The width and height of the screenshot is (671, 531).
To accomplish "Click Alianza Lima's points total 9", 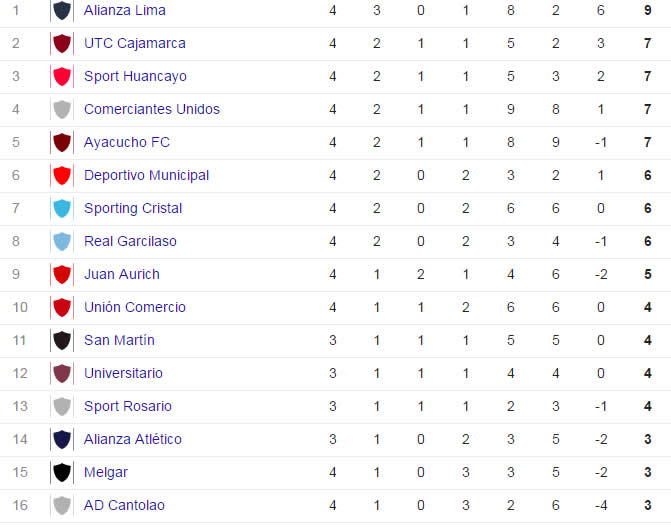I will tap(647, 10).
